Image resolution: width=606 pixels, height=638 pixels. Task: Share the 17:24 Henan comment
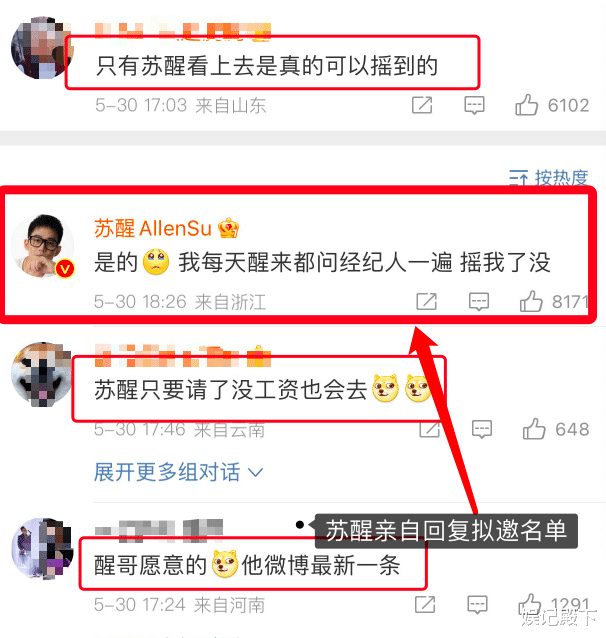pos(425,605)
